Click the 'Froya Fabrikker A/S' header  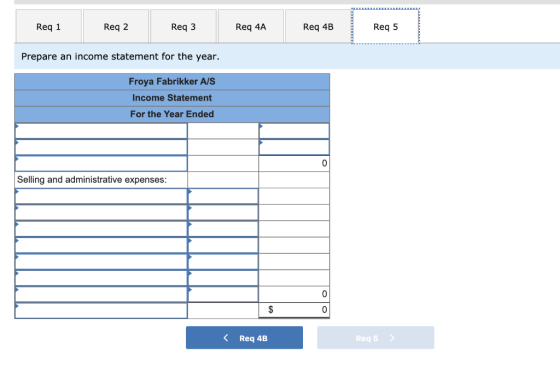[x=172, y=81]
